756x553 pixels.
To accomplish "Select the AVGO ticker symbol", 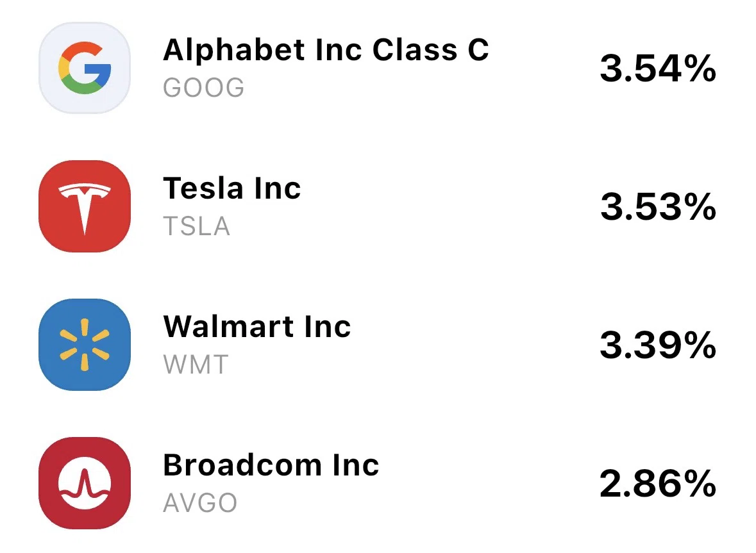I will (x=200, y=503).
